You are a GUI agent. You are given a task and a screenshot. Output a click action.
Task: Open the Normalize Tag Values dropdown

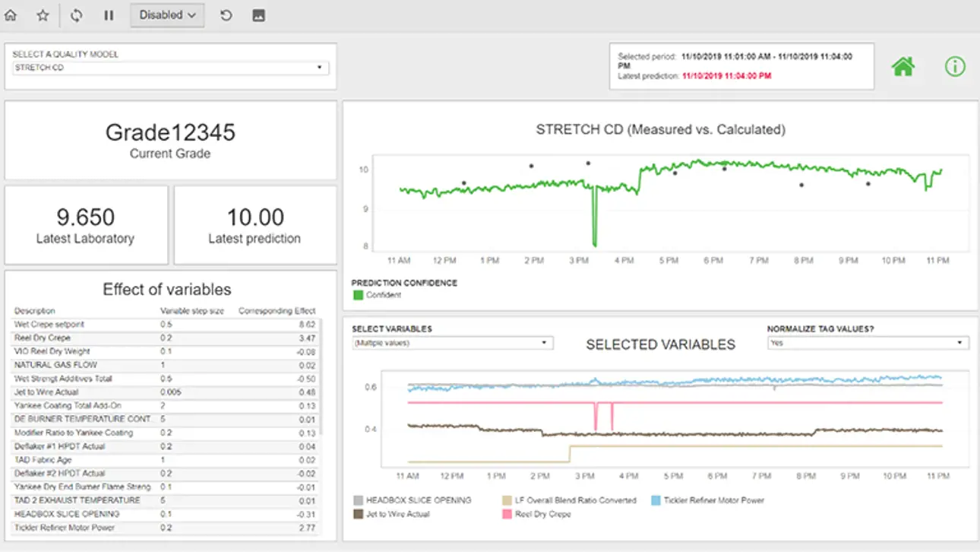click(868, 343)
